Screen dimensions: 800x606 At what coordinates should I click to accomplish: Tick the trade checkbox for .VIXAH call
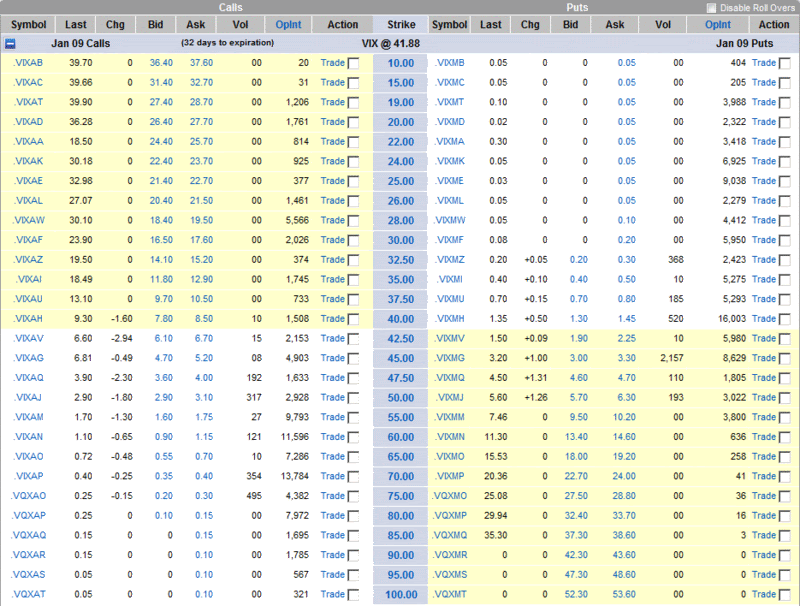pos(353,319)
